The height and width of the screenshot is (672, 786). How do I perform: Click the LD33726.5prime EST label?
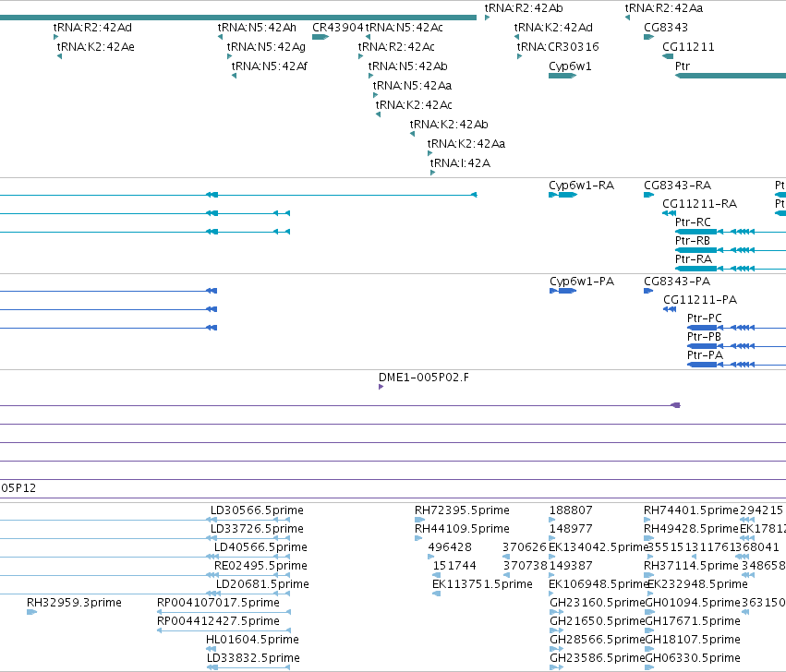[x=257, y=529]
